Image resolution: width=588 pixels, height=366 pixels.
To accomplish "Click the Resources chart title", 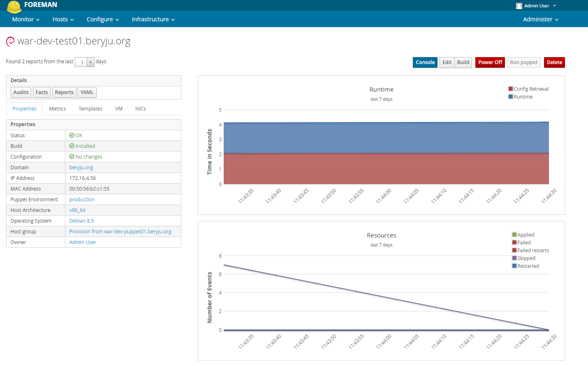I will pyautogui.click(x=382, y=235).
